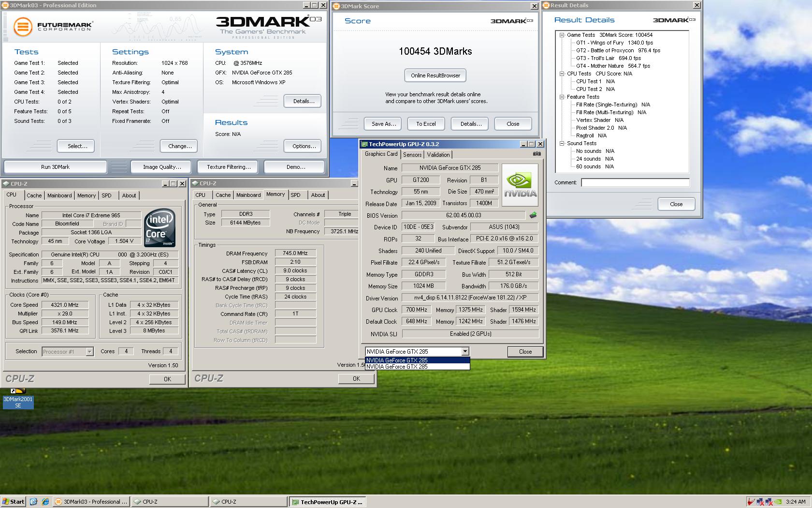Viewport: 812px width, 508px height.
Task: Open About tab in right CPU-Z window
Action: pos(318,195)
